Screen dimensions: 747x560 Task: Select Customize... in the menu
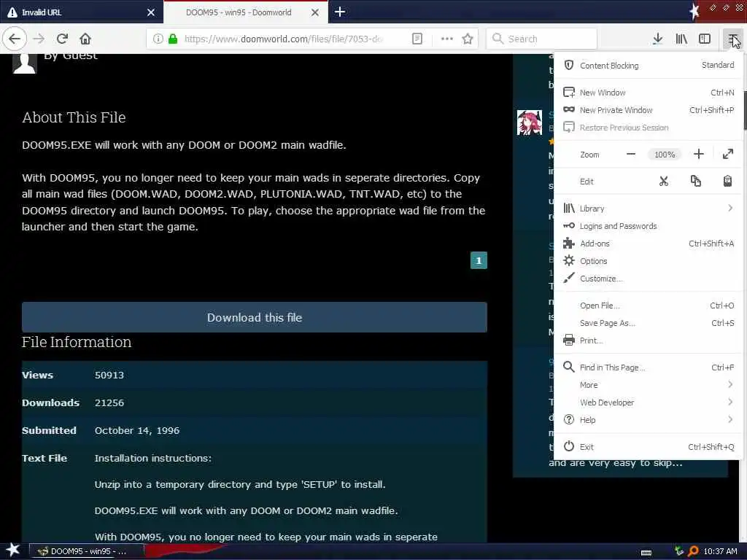(649, 279)
